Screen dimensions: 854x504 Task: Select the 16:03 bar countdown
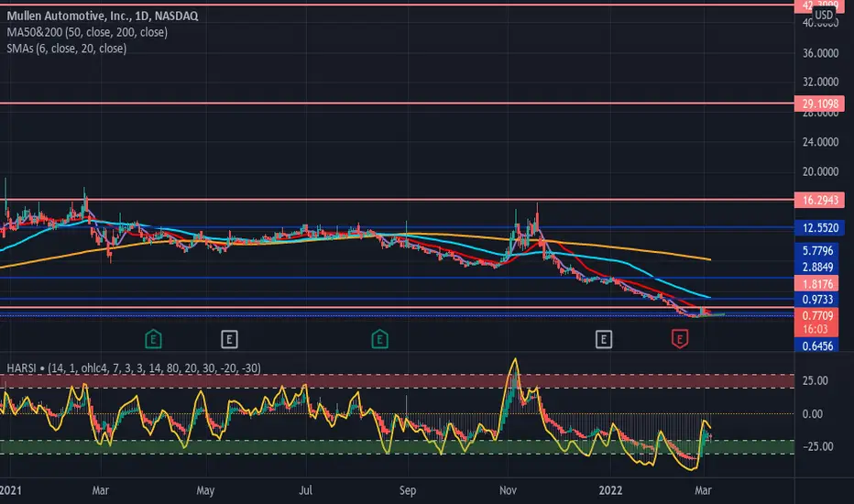tap(815, 329)
